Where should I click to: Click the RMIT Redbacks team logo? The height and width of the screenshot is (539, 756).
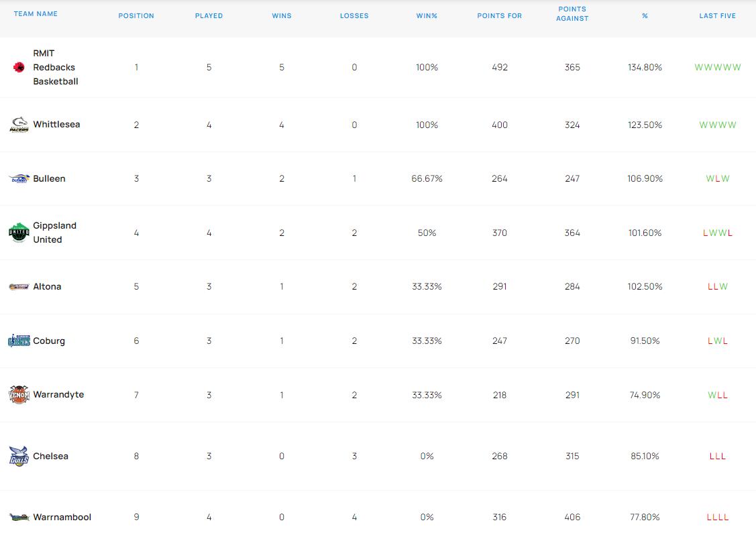(19, 68)
